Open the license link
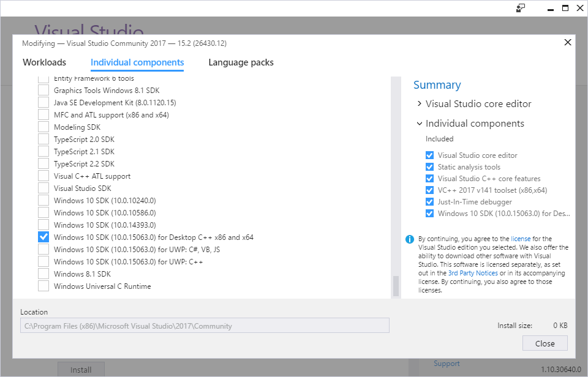The height and width of the screenshot is (377, 588). [521, 239]
